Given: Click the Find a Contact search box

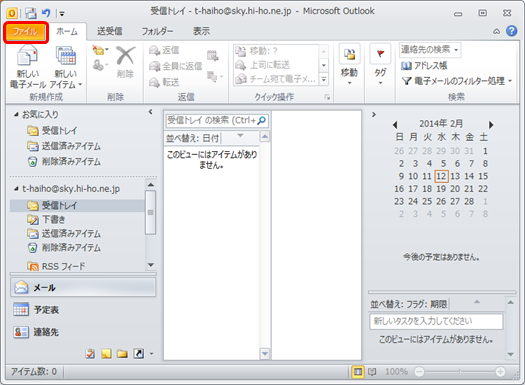Looking at the screenshot, I should coord(430,50).
